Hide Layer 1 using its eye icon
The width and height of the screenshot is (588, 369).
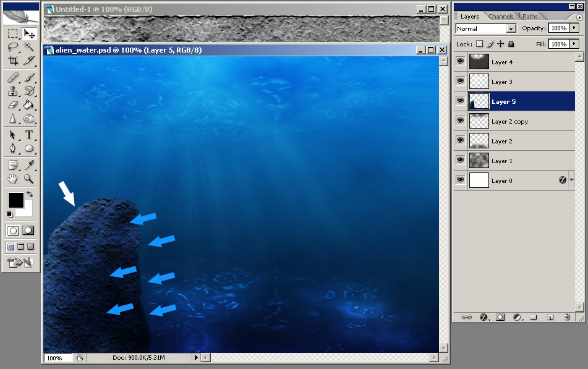[x=461, y=160]
